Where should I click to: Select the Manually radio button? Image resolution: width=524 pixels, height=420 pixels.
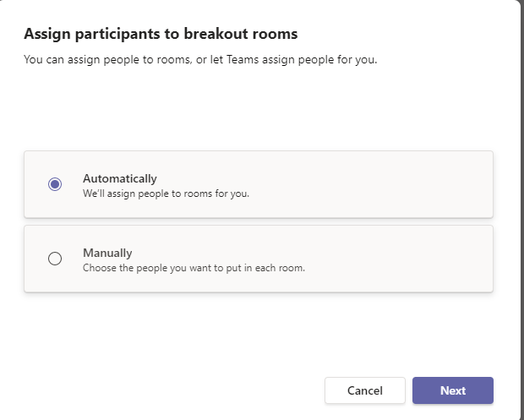[x=55, y=259]
